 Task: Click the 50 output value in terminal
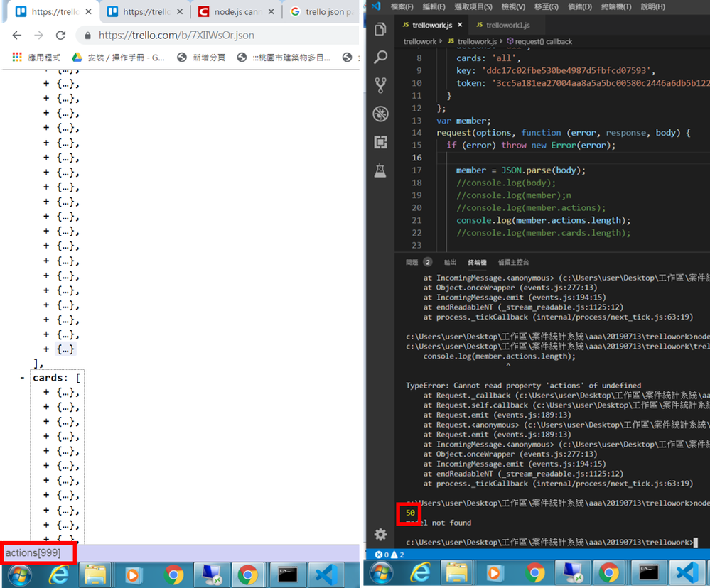point(410,513)
